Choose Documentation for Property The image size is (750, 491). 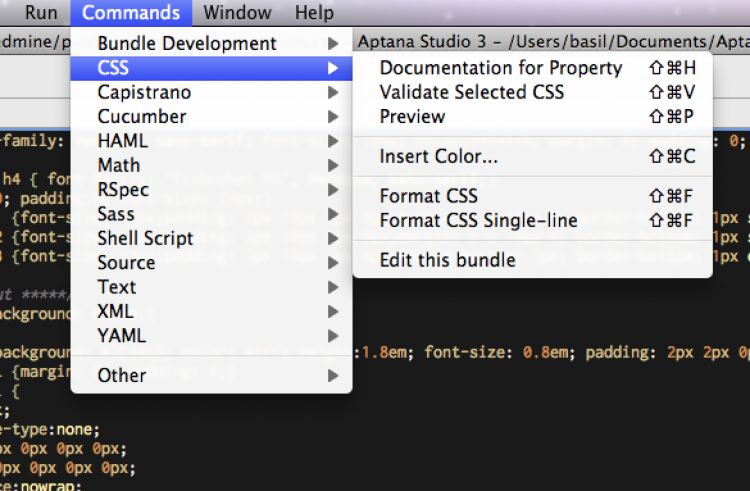[501, 68]
